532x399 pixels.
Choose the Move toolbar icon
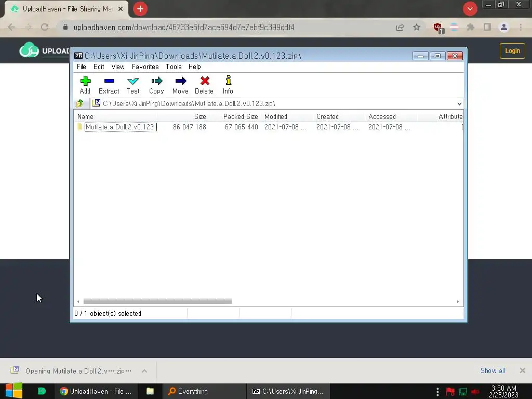180,85
